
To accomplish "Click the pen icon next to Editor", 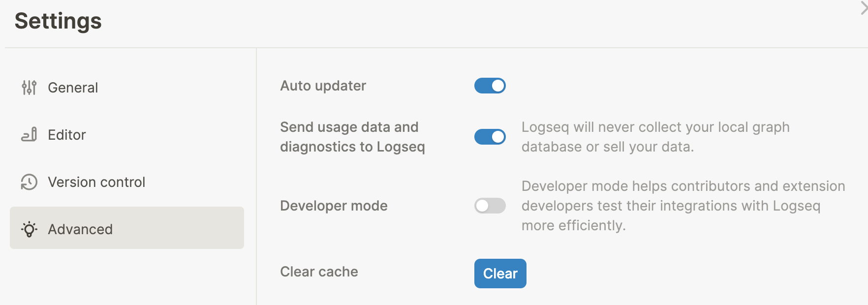I will pyautogui.click(x=29, y=134).
